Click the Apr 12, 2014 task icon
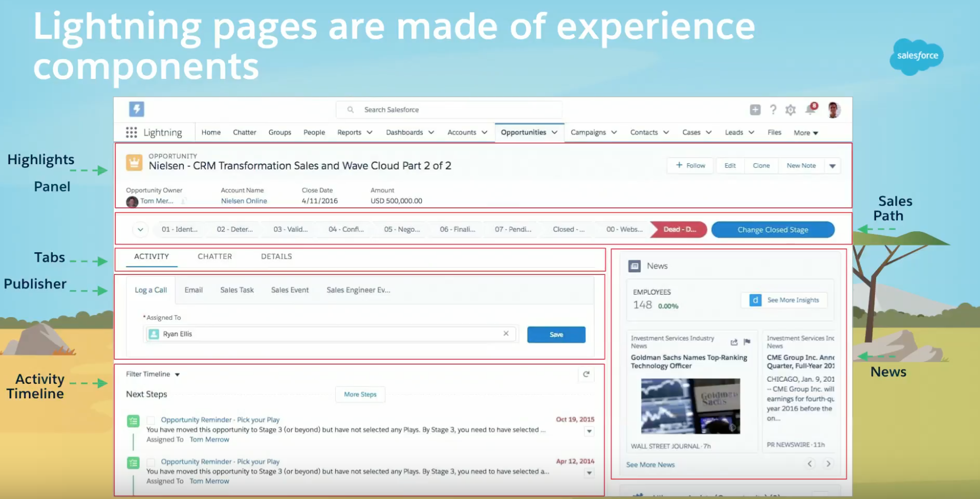Viewport: 980px width, 499px height. [x=133, y=463]
